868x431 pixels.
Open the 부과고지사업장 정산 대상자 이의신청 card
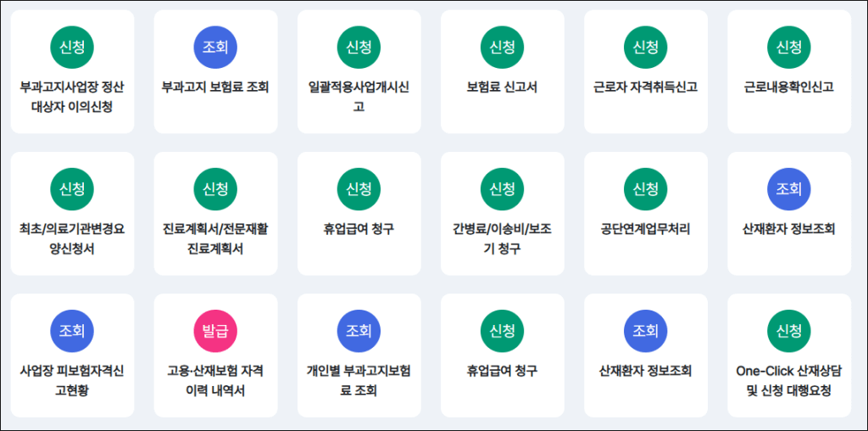[72, 97]
